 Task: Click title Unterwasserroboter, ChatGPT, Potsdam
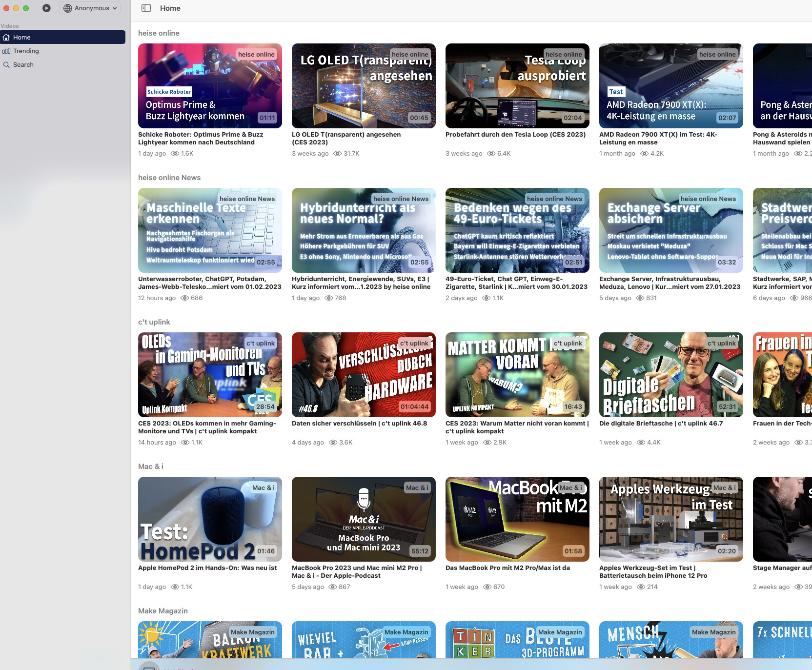tap(210, 283)
